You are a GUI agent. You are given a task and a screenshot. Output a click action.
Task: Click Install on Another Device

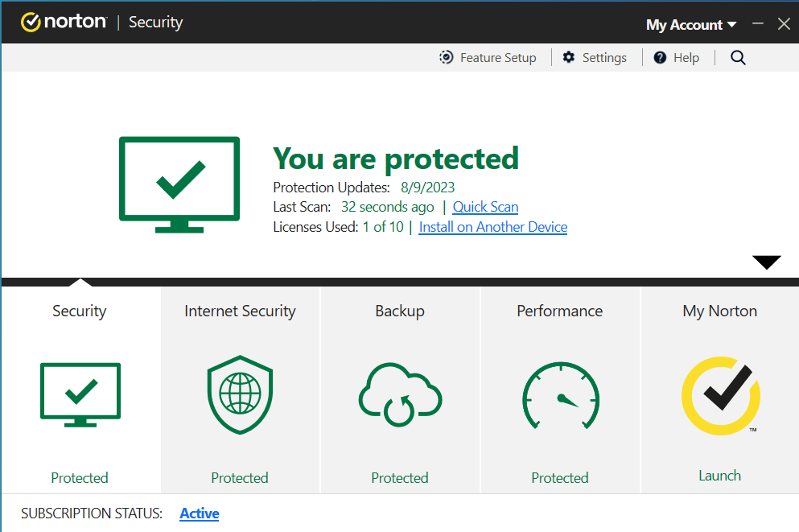492,227
